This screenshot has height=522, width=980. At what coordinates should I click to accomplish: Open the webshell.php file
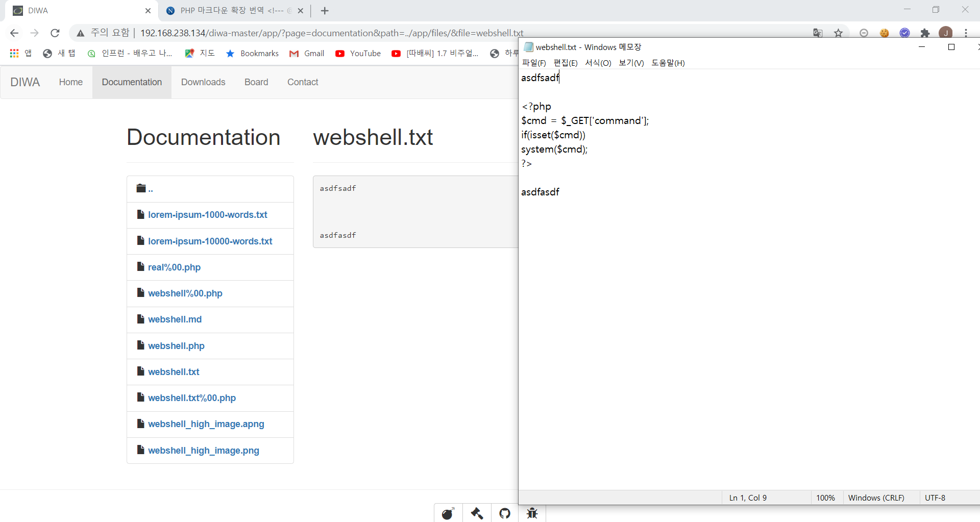(176, 346)
